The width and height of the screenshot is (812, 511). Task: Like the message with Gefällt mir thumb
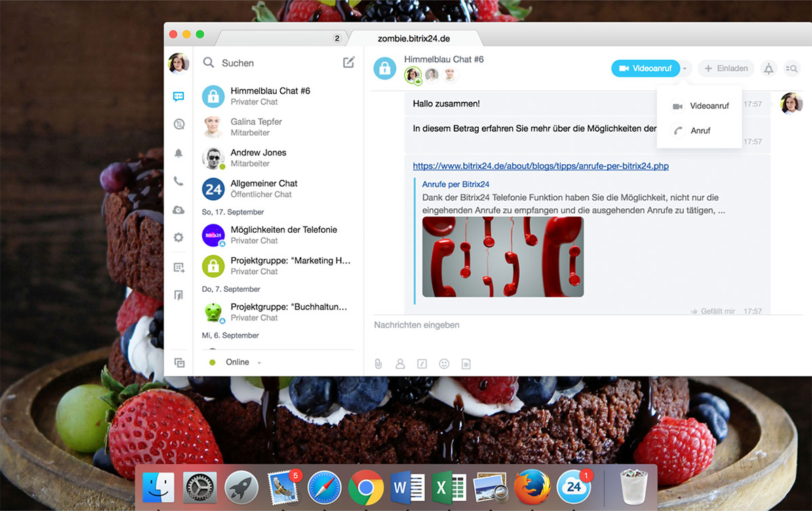click(712, 311)
